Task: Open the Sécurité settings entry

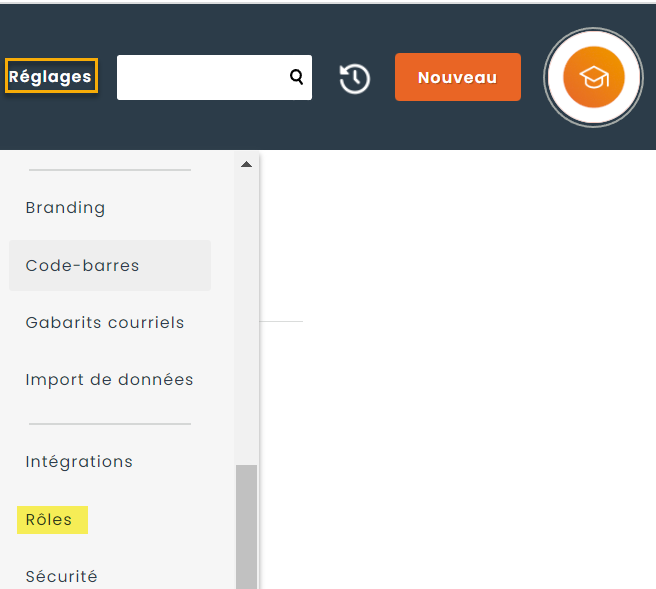Action: click(61, 576)
